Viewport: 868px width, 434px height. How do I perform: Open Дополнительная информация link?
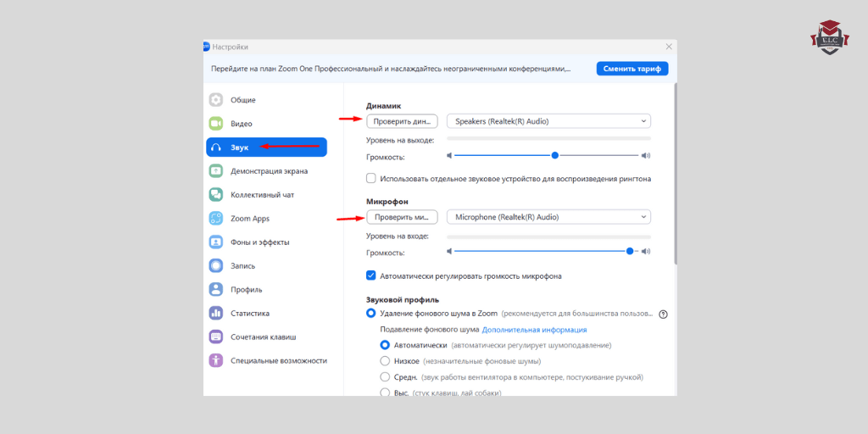[534, 330]
